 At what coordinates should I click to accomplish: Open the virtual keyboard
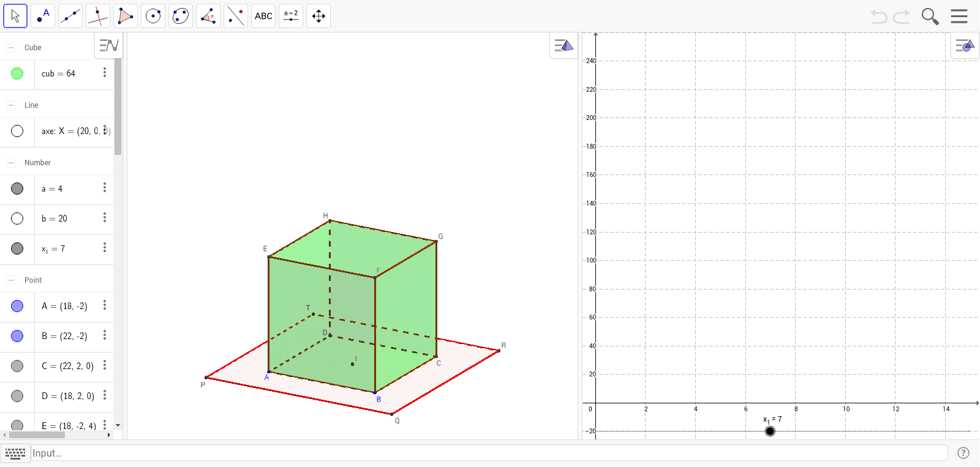point(15,453)
